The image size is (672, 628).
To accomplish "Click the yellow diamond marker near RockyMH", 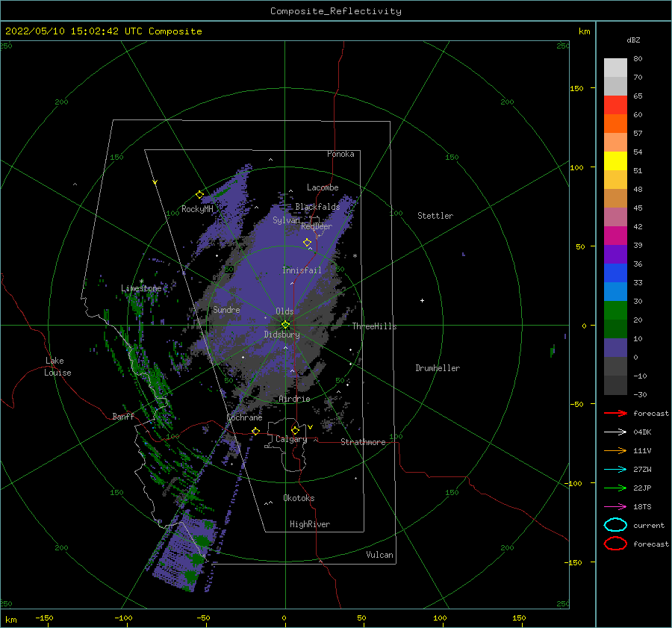I will 199,195.
